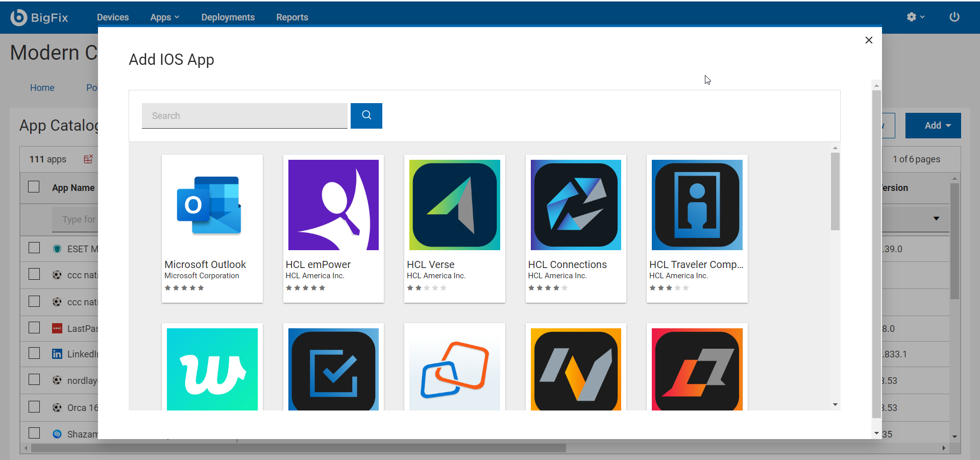
Task: Open the Version filter dropdown
Action: click(x=936, y=219)
